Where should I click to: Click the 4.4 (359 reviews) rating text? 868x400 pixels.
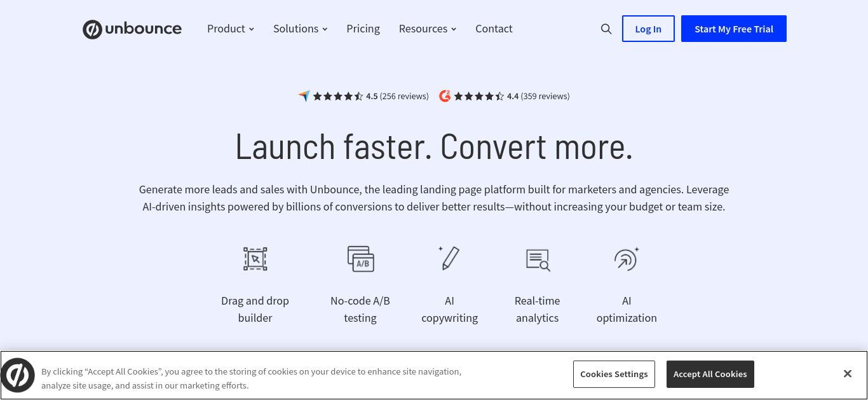pos(538,97)
